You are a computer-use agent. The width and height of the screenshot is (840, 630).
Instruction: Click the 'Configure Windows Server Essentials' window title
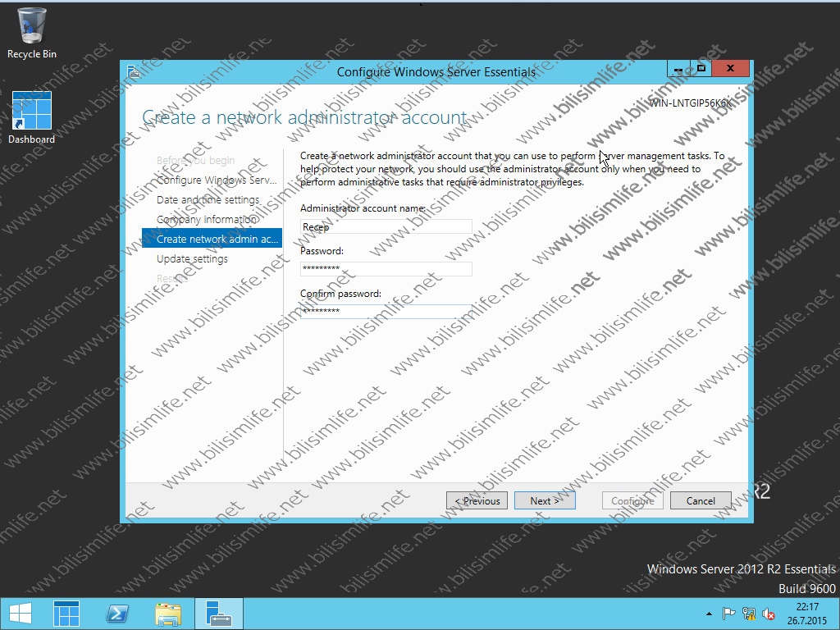(436, 72)
